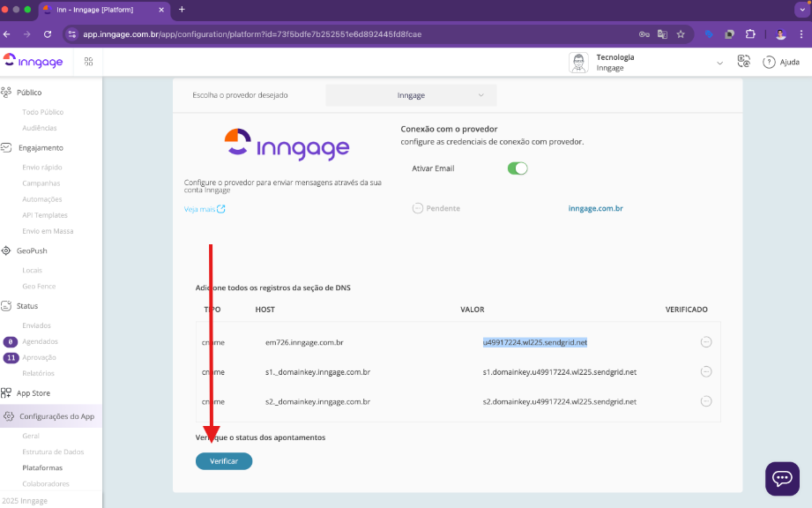The height and width of the screenshot is (508, 812).
Task: Open browser extensions puzzle icon
Action: point(750,34)
